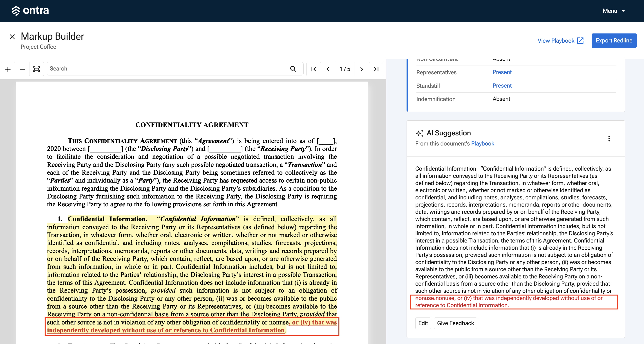Close the Markup Builder
Viewport: 644px width, 344px height.
point(12,37)
